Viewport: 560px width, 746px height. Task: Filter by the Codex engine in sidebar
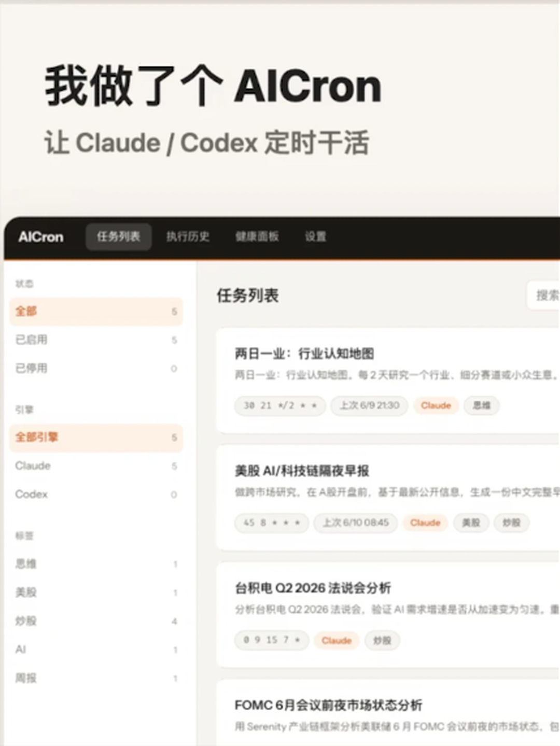point(96,495)
